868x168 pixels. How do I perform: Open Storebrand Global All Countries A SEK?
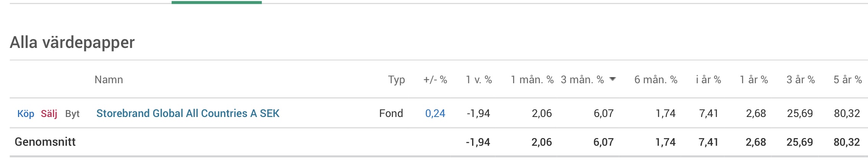click(188, 114)
